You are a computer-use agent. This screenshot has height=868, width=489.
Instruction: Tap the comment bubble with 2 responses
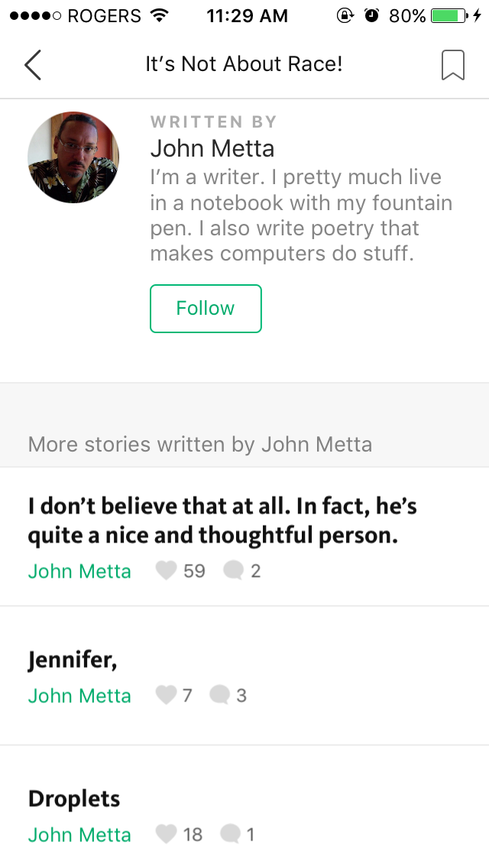[x=233, y=571]
